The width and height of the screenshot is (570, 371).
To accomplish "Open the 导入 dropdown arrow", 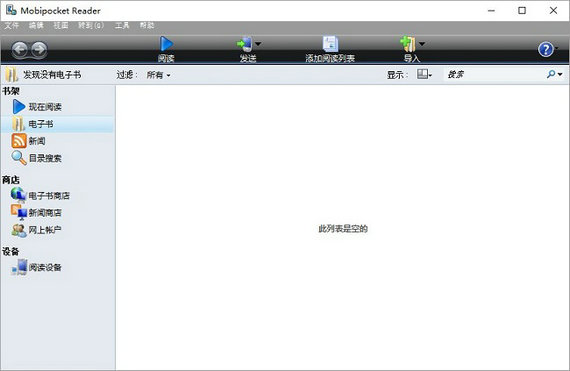I will point(422,44).
